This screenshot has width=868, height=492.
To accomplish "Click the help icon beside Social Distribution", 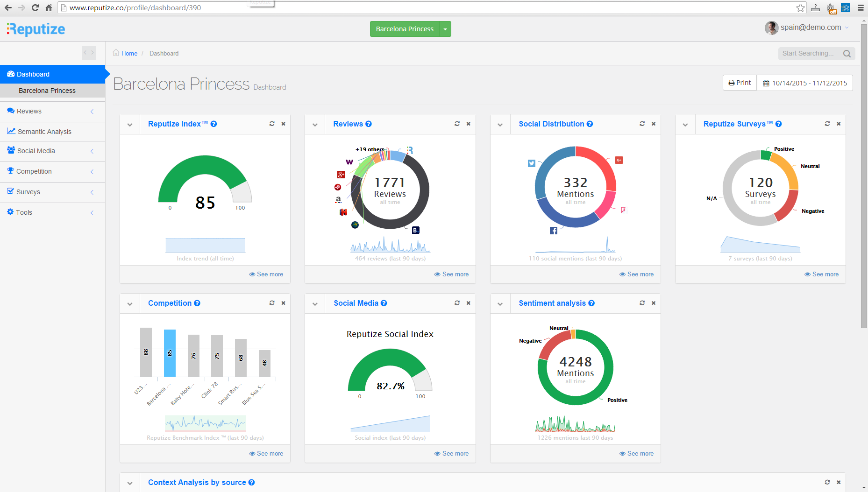I will tap(590, 124).
